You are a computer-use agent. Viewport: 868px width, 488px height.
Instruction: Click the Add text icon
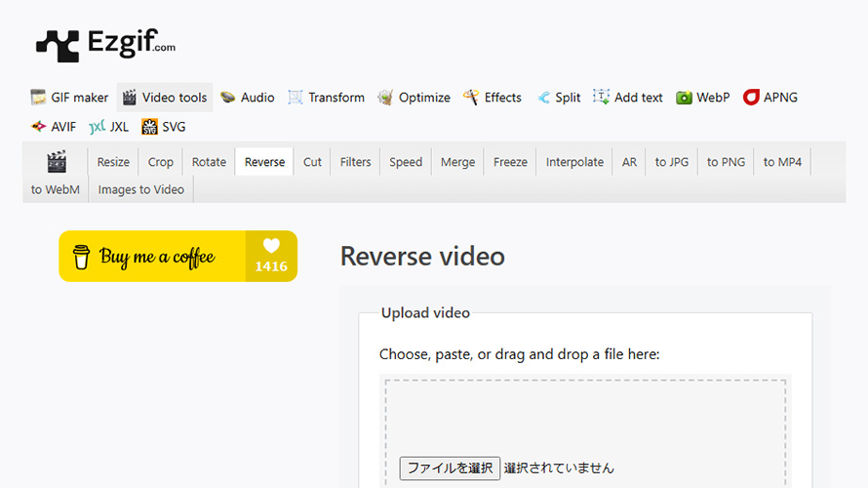(601, 97)
